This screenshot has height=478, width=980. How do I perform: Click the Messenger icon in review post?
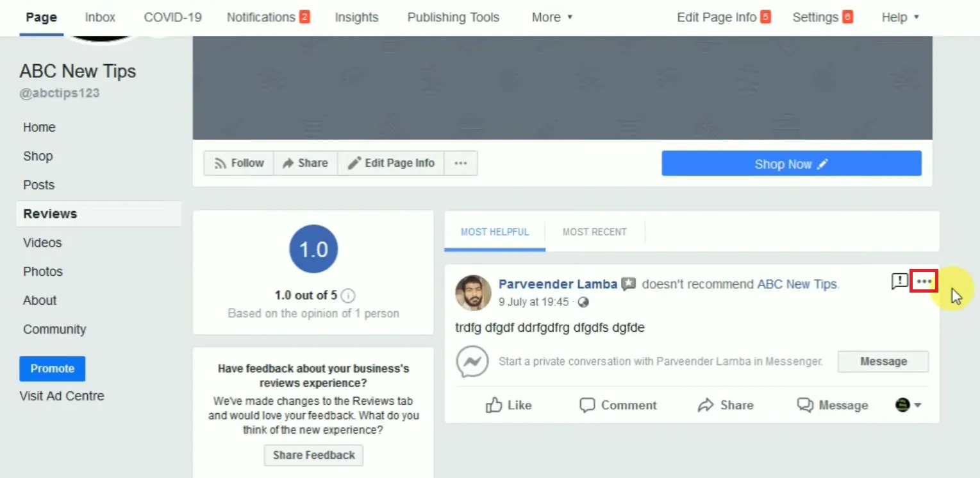coord(472,361)
